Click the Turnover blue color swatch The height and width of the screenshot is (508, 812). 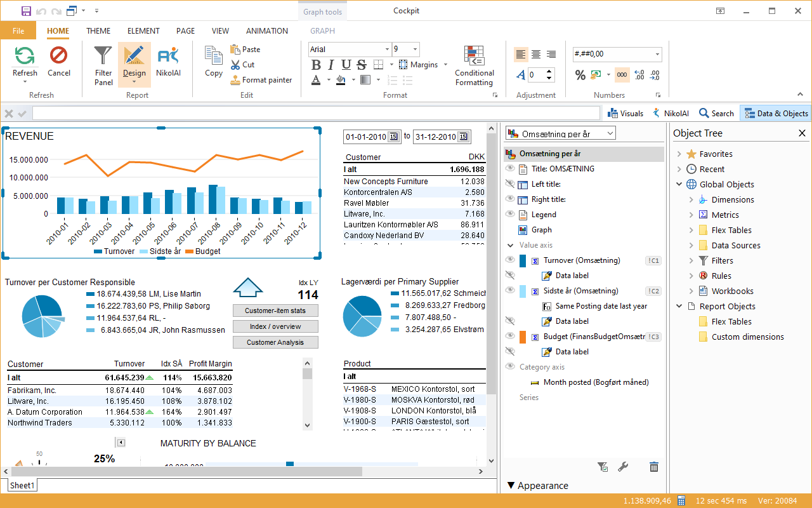(523, 260)
